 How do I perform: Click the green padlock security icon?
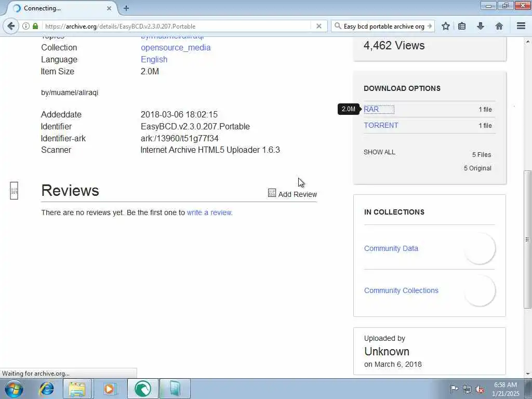click(x=35, y=26)
